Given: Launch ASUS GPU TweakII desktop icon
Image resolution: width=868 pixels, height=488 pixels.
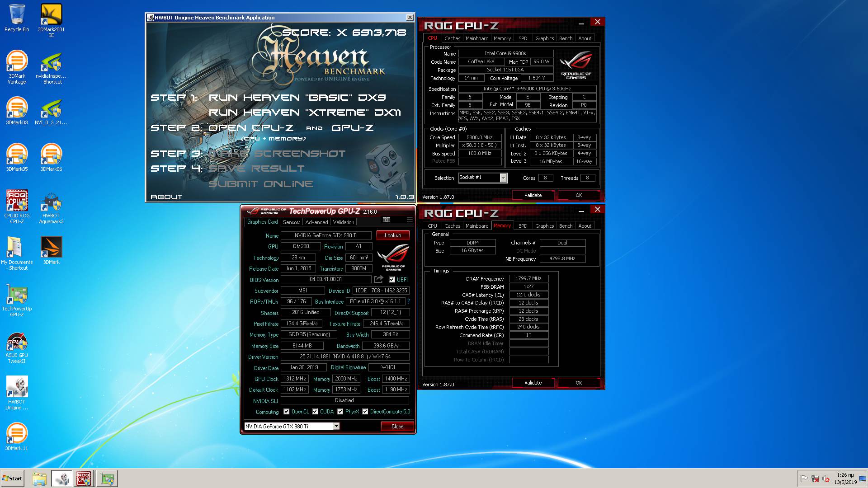Looking at the screenshot, I should (17, 348).
